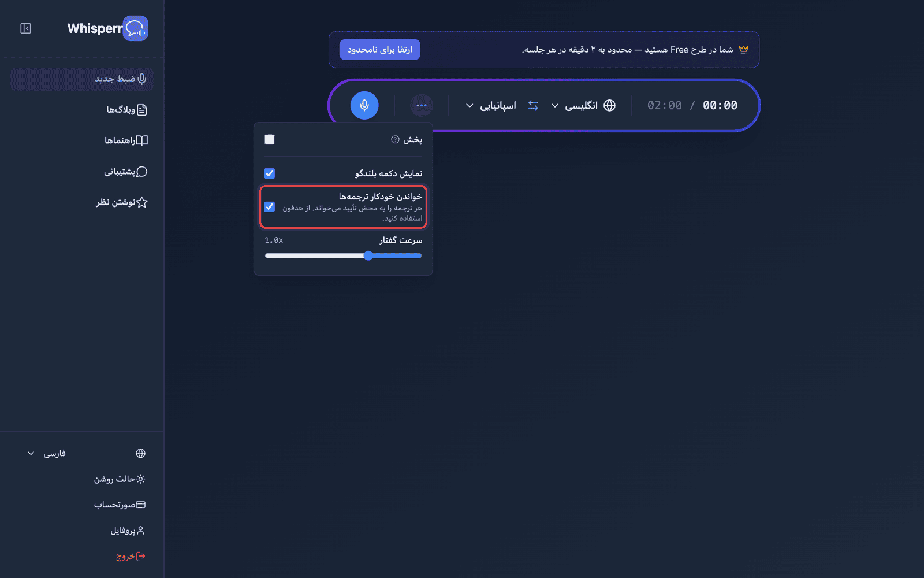The height and width of the screenshot is (578, 924).
Task: Open پشتیبانی page
Action: click(81, 172)
